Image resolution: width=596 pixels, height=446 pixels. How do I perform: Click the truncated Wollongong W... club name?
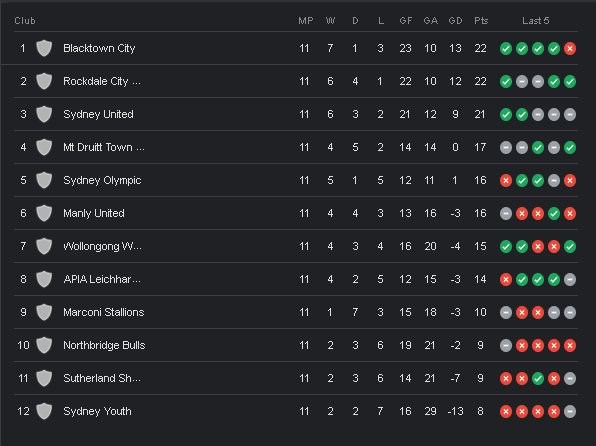102,246
